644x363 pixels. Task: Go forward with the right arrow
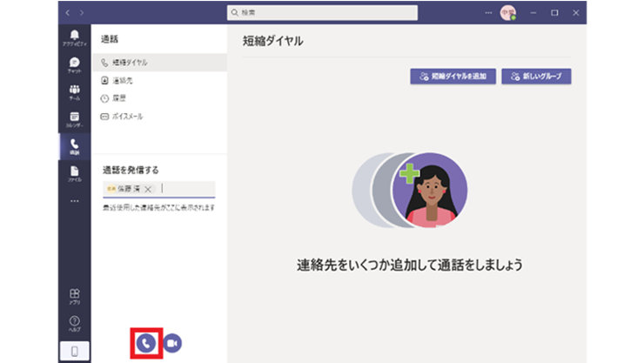(82, 13)
